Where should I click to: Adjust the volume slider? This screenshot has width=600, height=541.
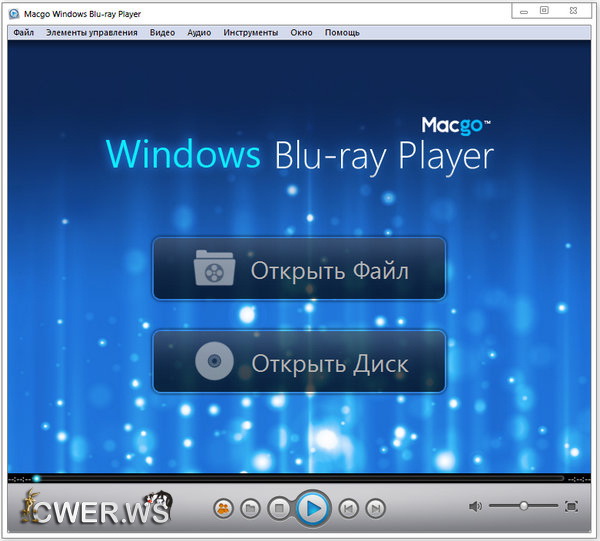tap(523, 507)
